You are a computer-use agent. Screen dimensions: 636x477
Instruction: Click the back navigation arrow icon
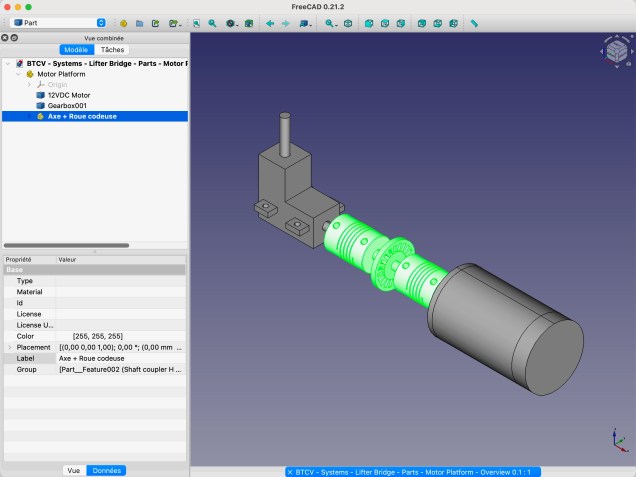[x=269, y=22]
